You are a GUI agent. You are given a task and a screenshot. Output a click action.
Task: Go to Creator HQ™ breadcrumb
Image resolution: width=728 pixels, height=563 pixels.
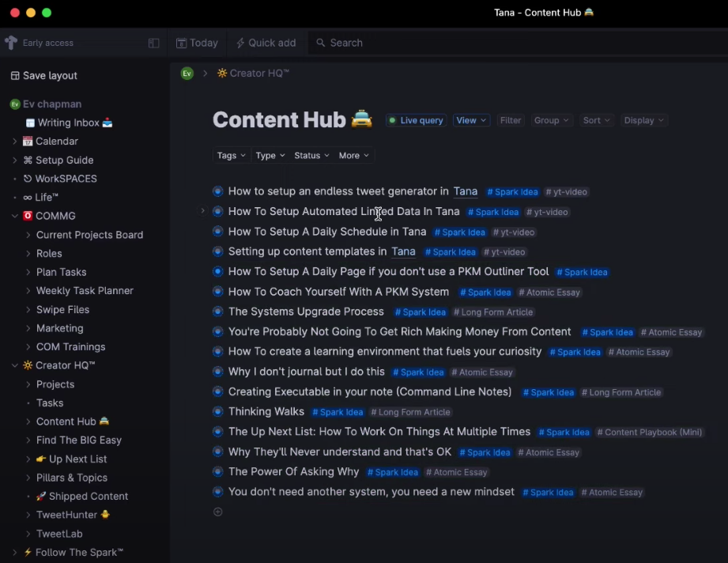point(253,74)
